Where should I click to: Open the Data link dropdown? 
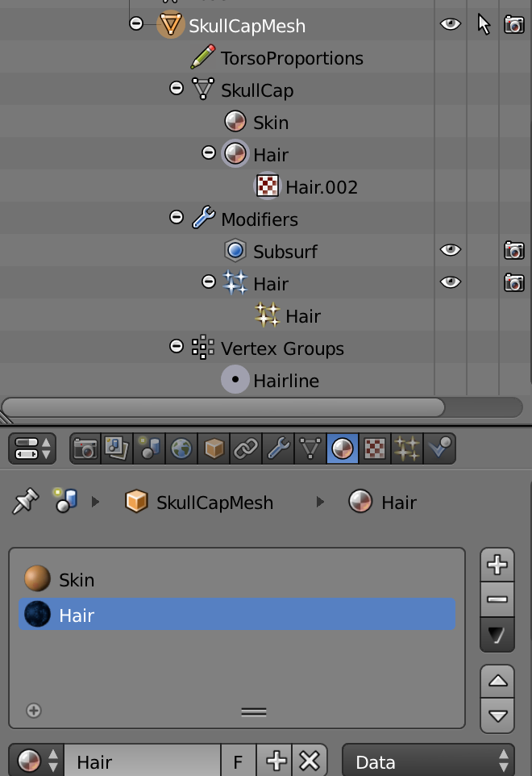point(428,761)
